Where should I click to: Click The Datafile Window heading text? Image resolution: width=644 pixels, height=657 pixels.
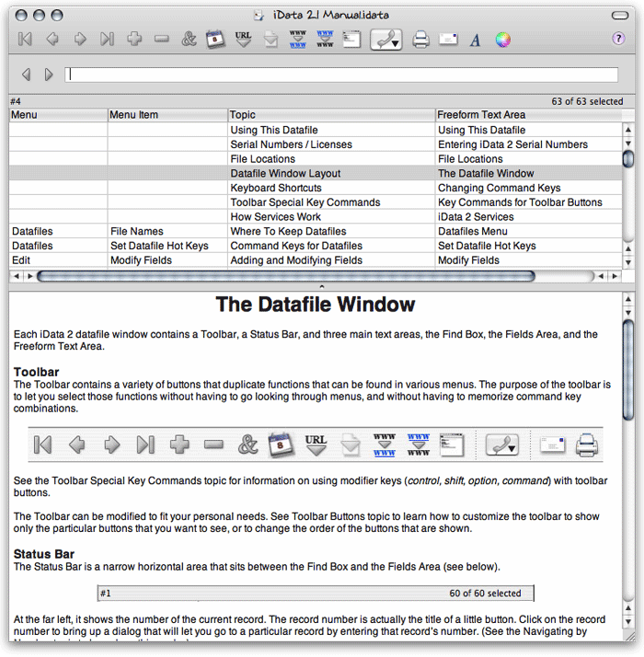[315, 305]
